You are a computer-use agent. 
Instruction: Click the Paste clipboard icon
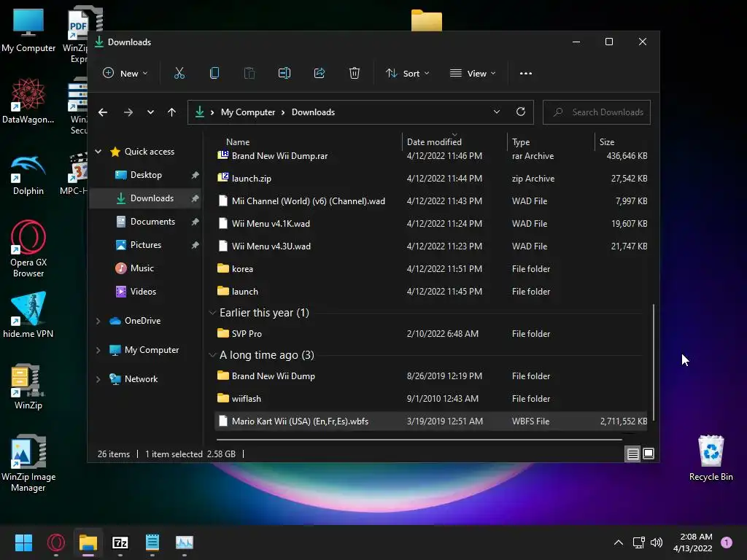click(x=249, y=74)
